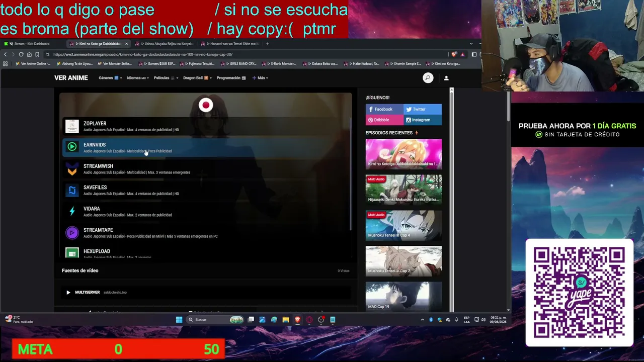Click the server list scrollbar

(350, 174)
